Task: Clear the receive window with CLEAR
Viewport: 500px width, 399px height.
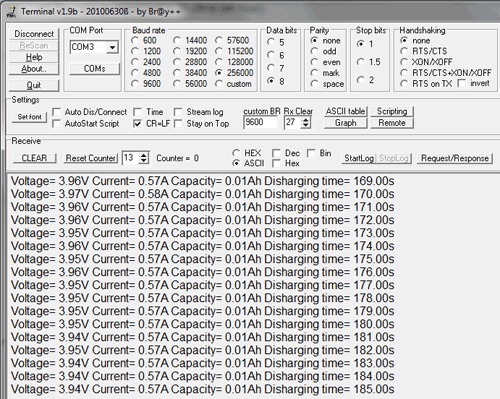Action: (34, 158)
